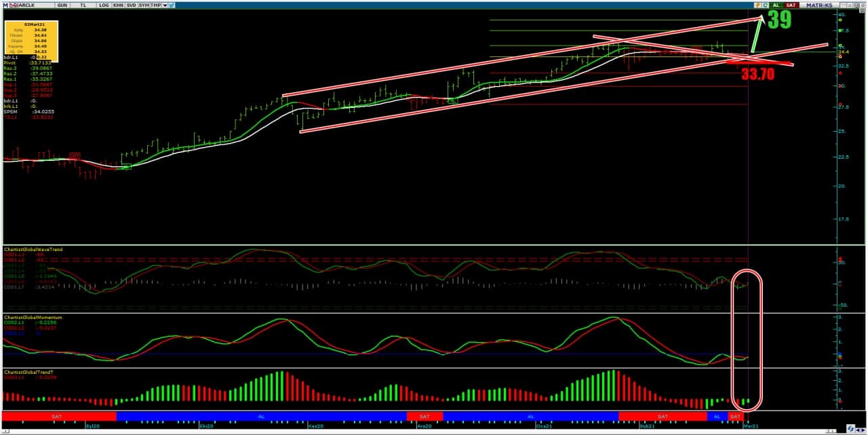This screenshot has width=868, height=435.
Task: Open the SYM menu item
Action: [x=143, y=5]
